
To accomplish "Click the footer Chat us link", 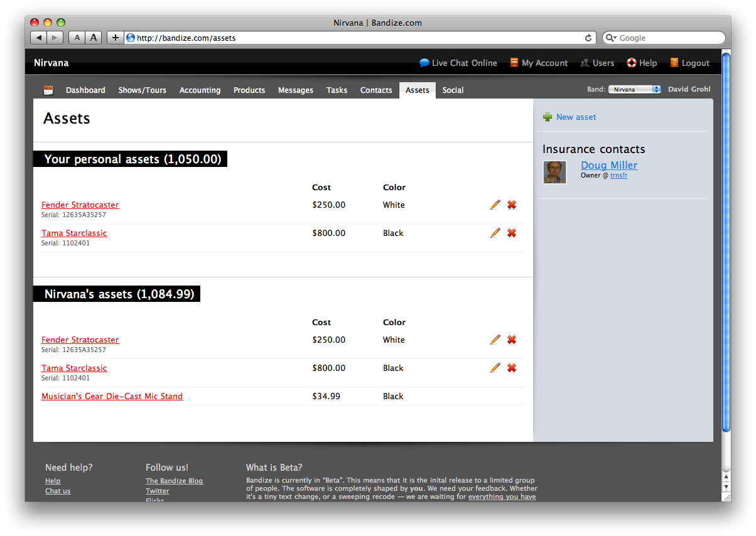I will [x=58, y=491].
